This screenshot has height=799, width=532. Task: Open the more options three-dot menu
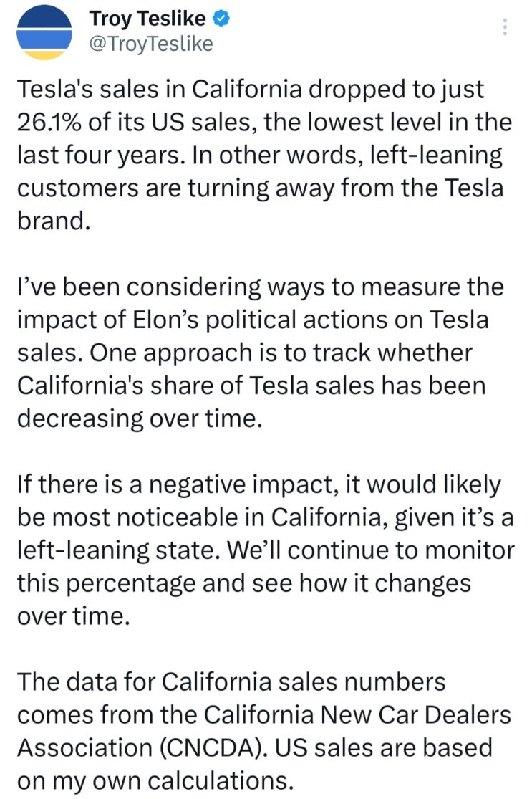tap(505, 28)
